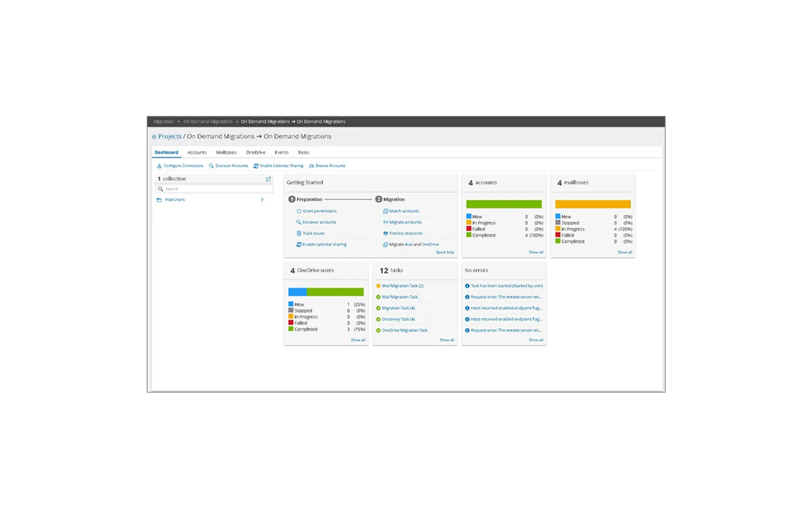Screen dimensions: 812x508
Task: Click the Discover accounts link under Preparation
Action: (x=319, y=222)
